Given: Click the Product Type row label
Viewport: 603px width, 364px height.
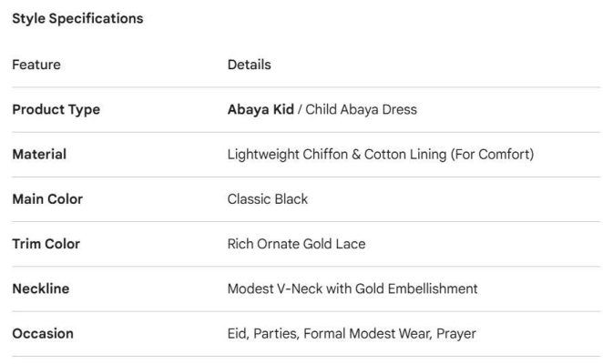Looking at the screenshot, I should click(x=56, y=110).
